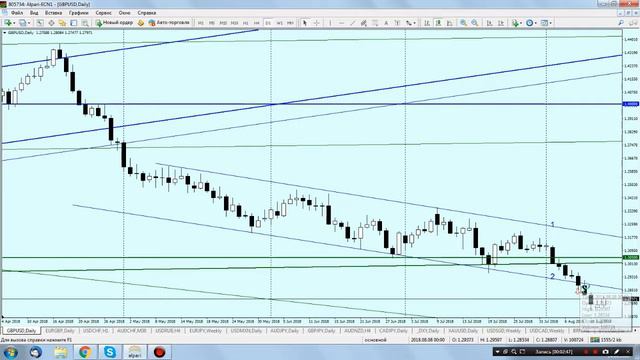The image size is (640, 360).
Task: Open the Indicators list icon
Action: click(x=515, y=23)
